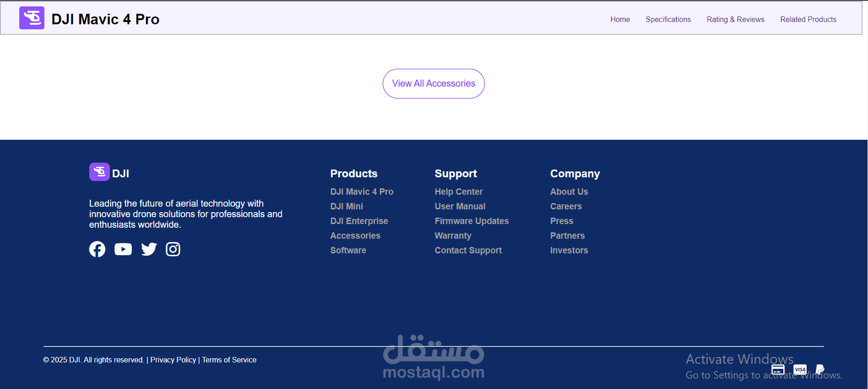Open Specifications in the navigation bar
The image size is (868, 389).
coord(668,19)
